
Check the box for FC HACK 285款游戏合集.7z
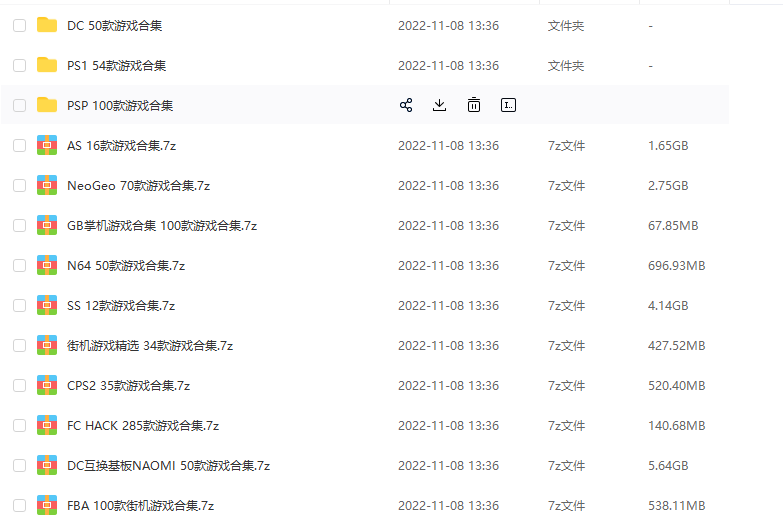(19, 425)
